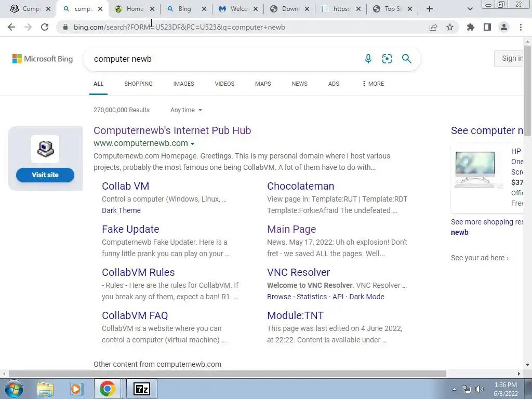
Task: Click the Computernewb site favicon image
Action: point(45,149)
